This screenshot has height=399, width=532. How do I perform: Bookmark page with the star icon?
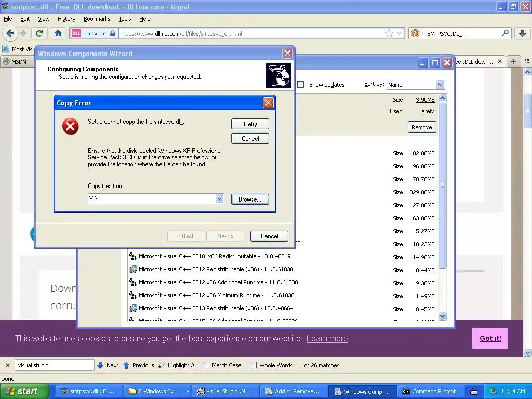click(389, 33)
